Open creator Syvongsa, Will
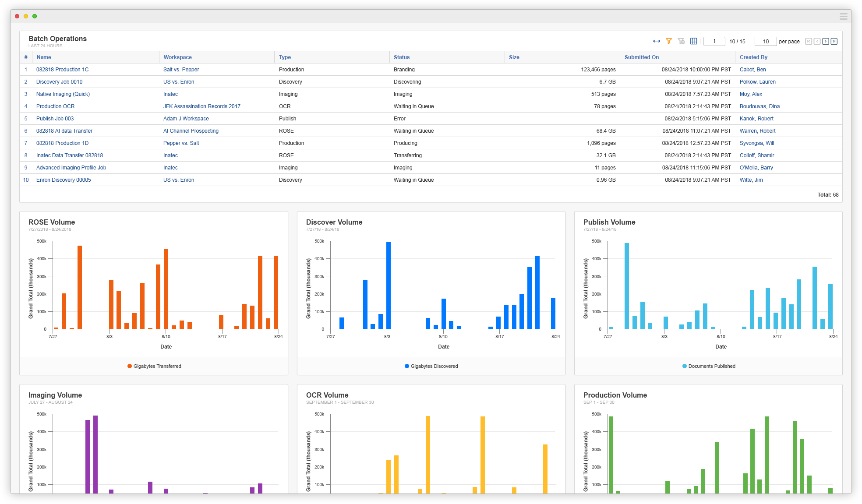Viewport: 862px width, 504px height. [x=757, y=143]
